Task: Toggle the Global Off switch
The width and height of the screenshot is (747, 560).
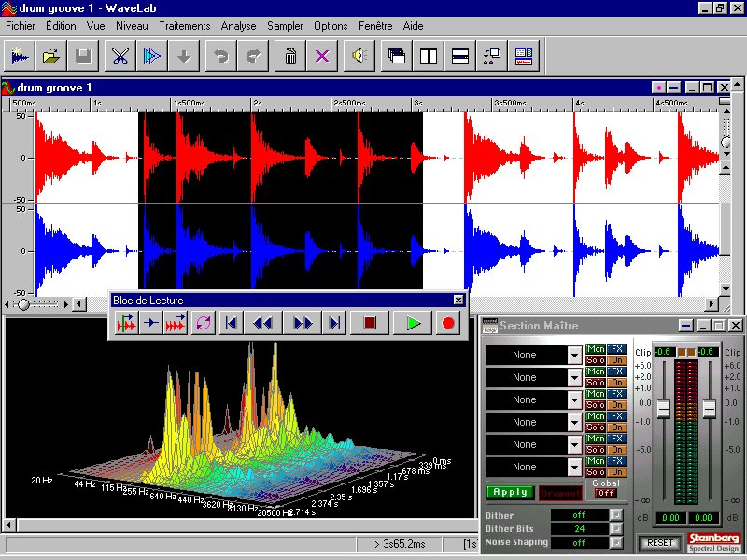Action: pyautogui.click(x=606, y=494)
